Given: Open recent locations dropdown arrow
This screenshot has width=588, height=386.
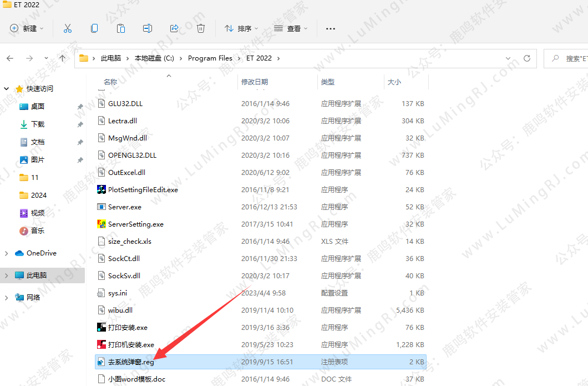Looking at the screenshot, I should [x=46, y=58].
